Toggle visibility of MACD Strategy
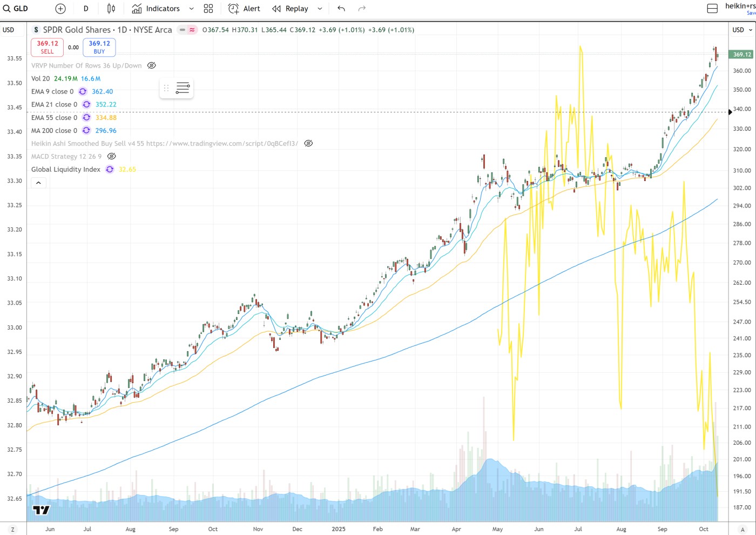Screen dimensions: 756x535 (112, 156)
